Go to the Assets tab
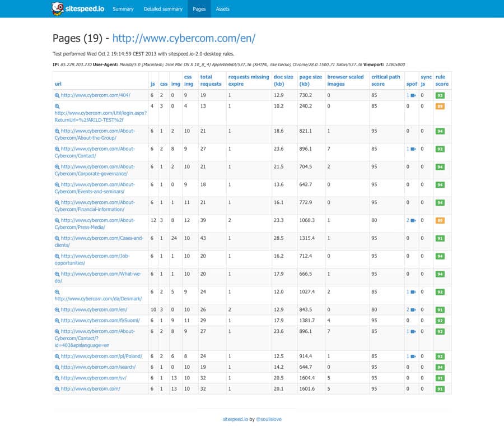This screenshot has height=426, width=504. coord(222,9)
